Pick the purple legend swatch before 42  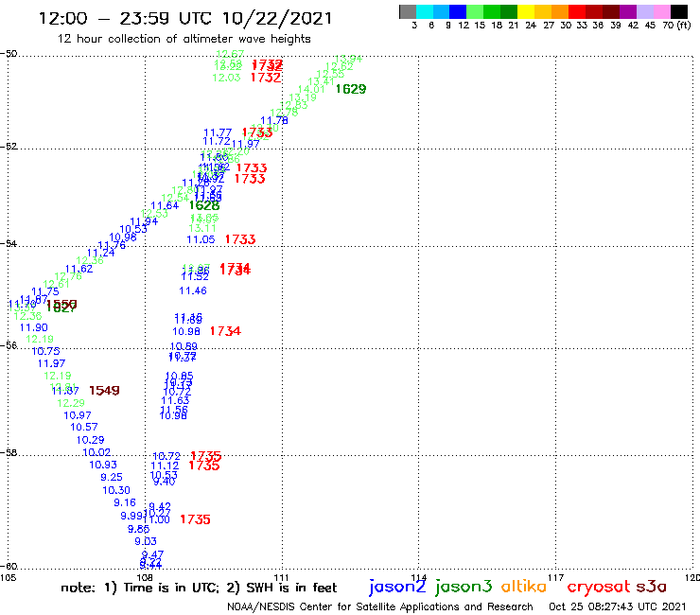click(628, 11)
